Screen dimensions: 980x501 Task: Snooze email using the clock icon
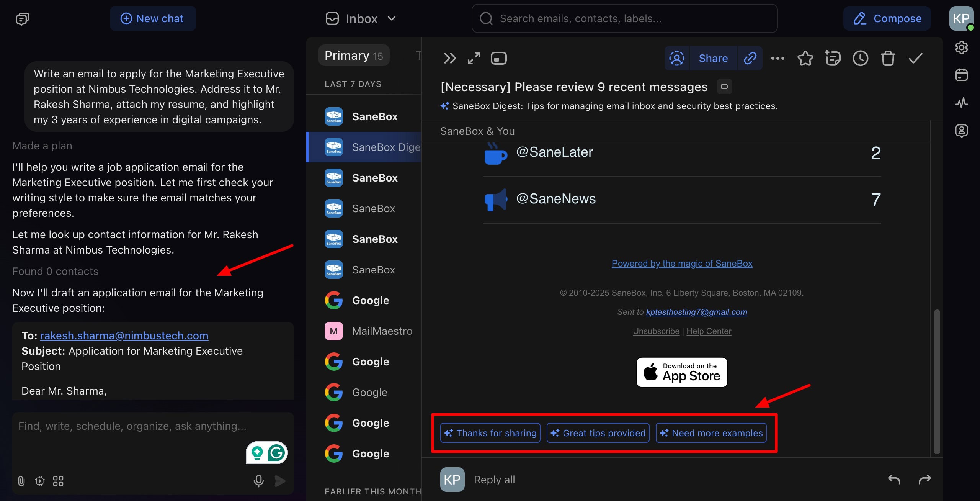coord(860,58)
